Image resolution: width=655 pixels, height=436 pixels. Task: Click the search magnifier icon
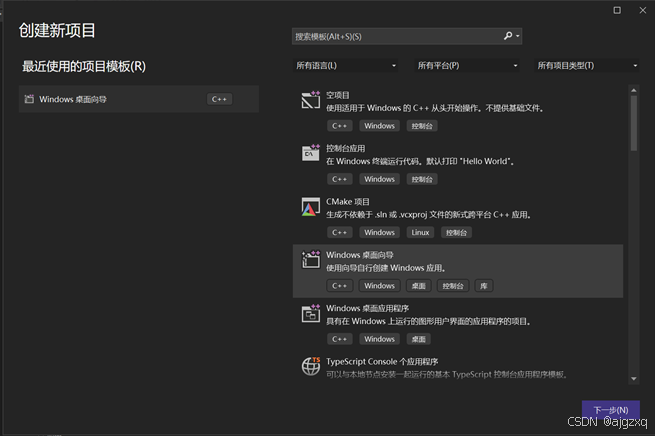(x=508, y=36)
